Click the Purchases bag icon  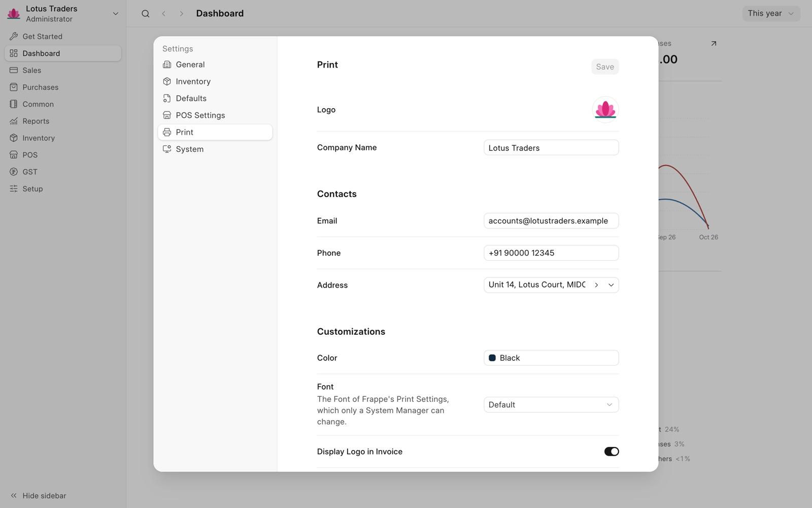pos(14,87)
